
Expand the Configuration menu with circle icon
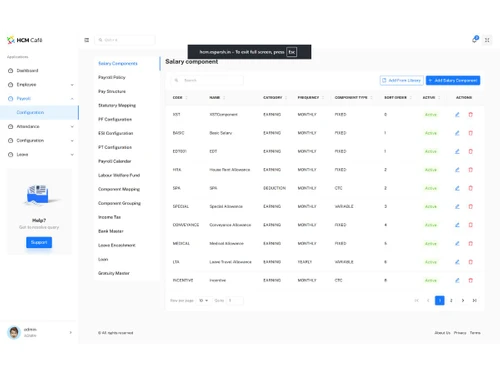40,141
